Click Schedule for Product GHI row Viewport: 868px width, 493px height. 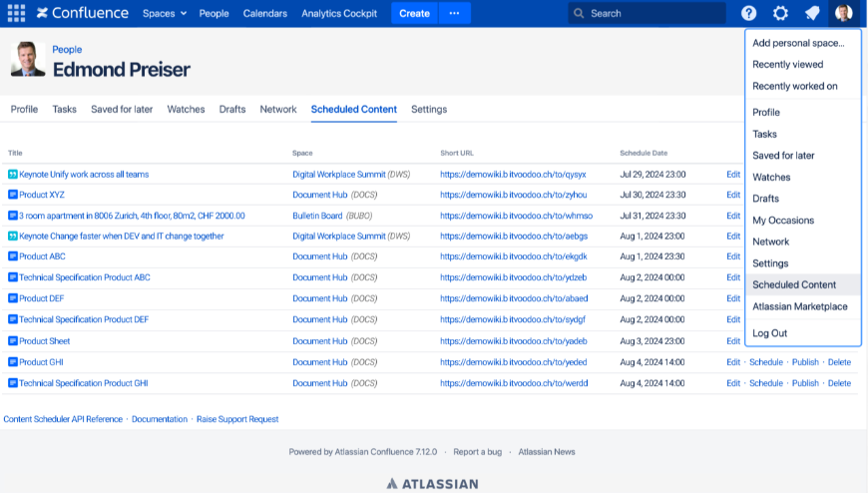tap(766, 362)
